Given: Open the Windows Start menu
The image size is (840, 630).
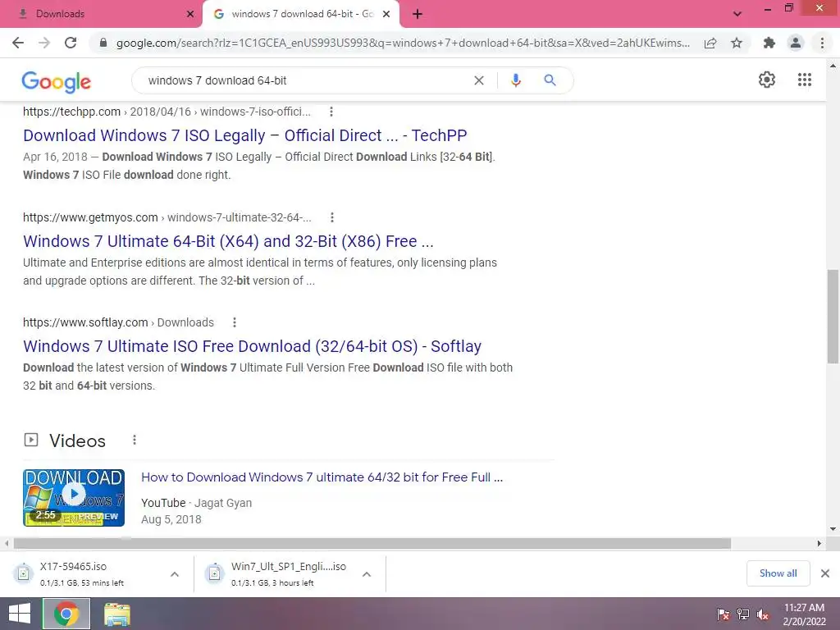Looking at the screenshot, I should [x=20, y=614].
